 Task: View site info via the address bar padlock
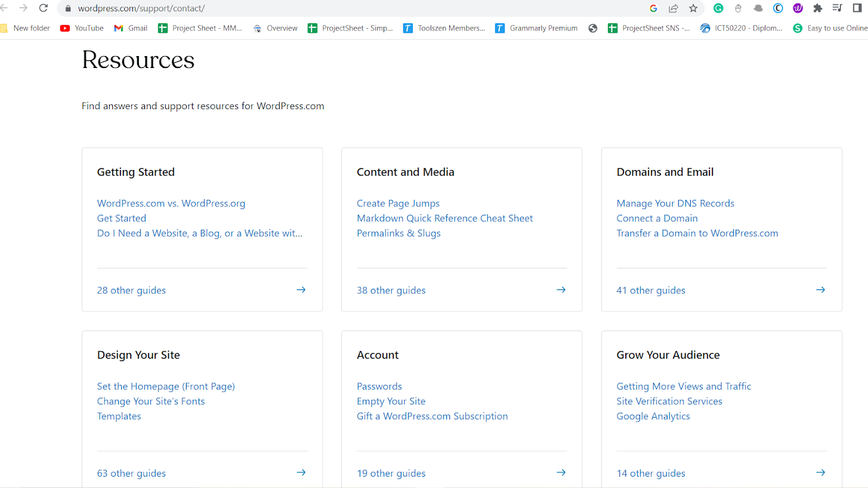click(x=67, y=8)
